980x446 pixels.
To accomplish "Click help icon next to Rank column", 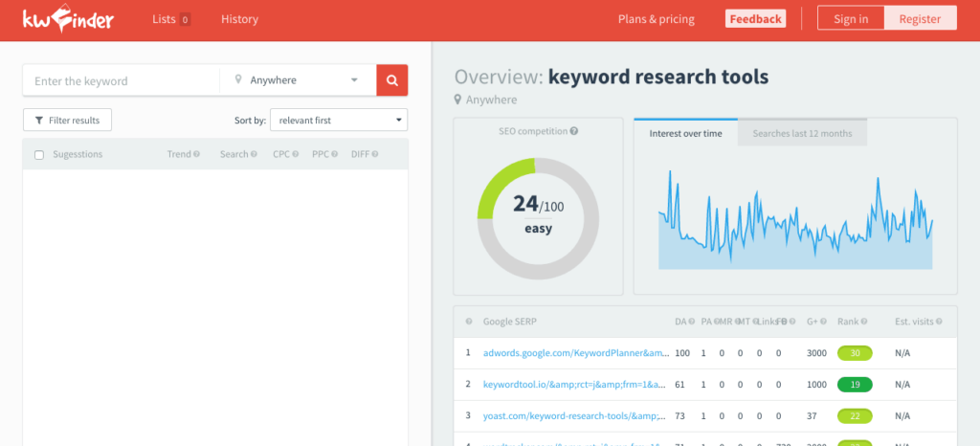I will coord(864,322).
